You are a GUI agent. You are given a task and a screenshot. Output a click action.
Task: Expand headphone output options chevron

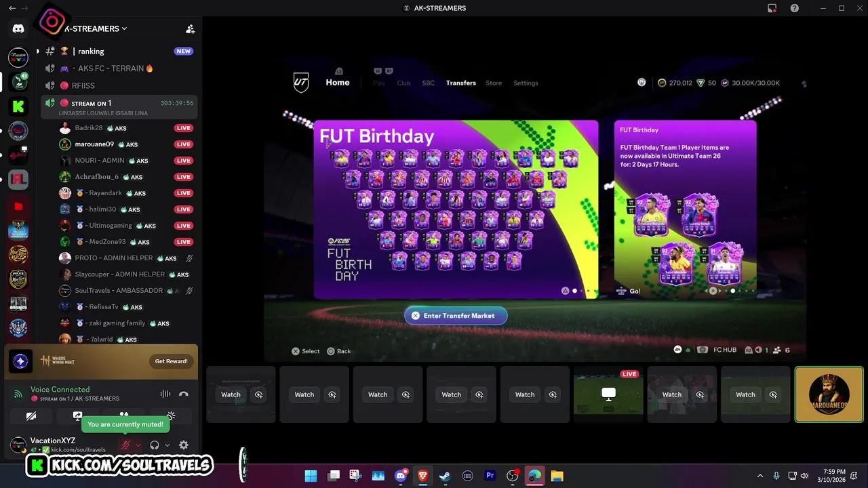click(167, 445)
